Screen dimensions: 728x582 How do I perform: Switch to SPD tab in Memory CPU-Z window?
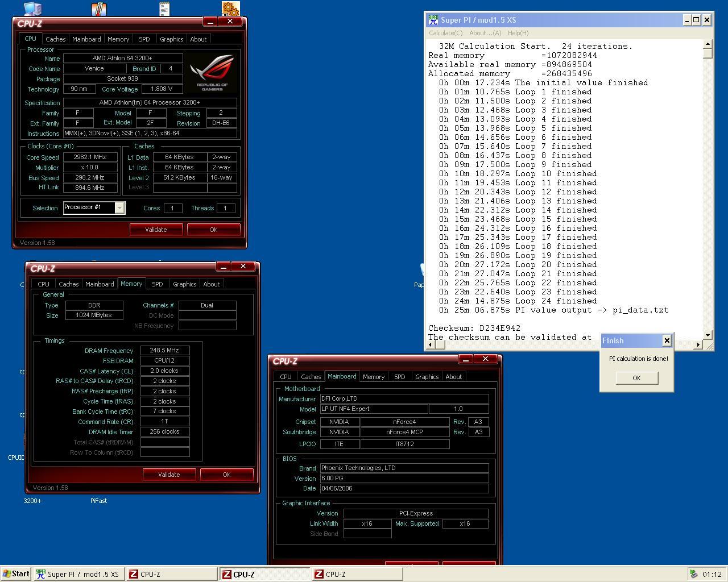point(158,284)
